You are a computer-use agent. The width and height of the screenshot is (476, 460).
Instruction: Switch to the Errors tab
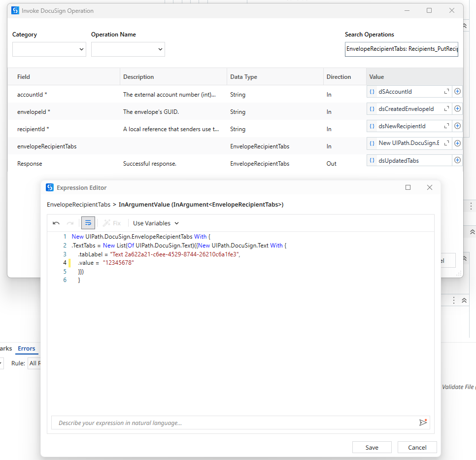(x=27, y=349)
